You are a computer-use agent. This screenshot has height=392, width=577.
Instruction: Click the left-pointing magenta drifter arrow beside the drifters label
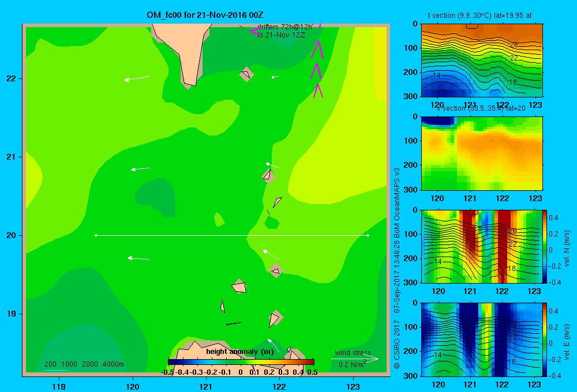click(x=254, y=32)
